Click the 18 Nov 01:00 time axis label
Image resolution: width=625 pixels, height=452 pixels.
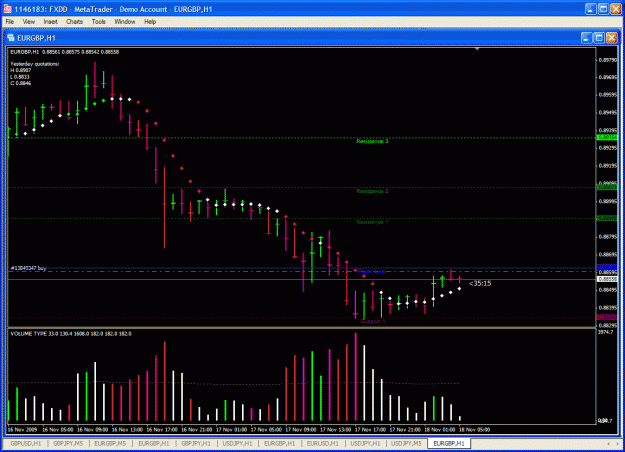click(x=440, y=430)
